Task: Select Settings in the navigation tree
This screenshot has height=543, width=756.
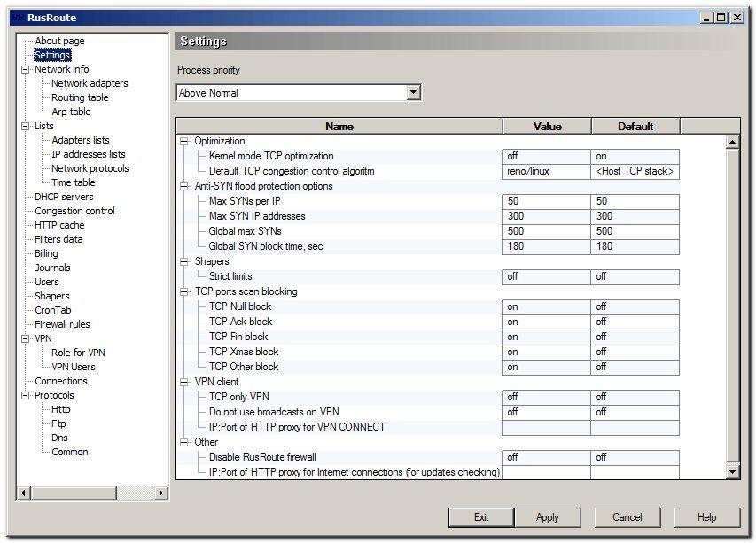Action: (x=52, y=55)
